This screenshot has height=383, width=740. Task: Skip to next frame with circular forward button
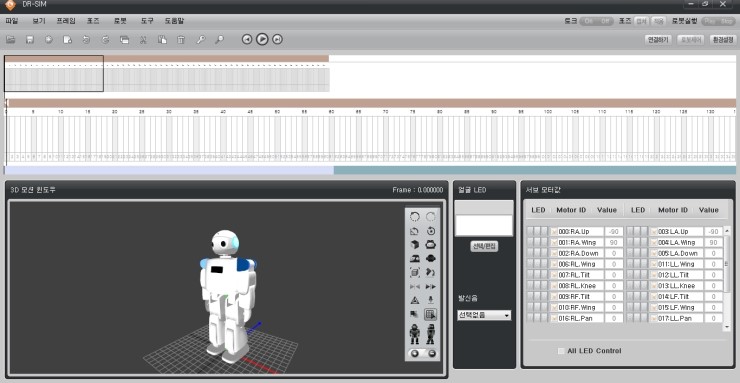pyautogui.click(x=278, y=40)
